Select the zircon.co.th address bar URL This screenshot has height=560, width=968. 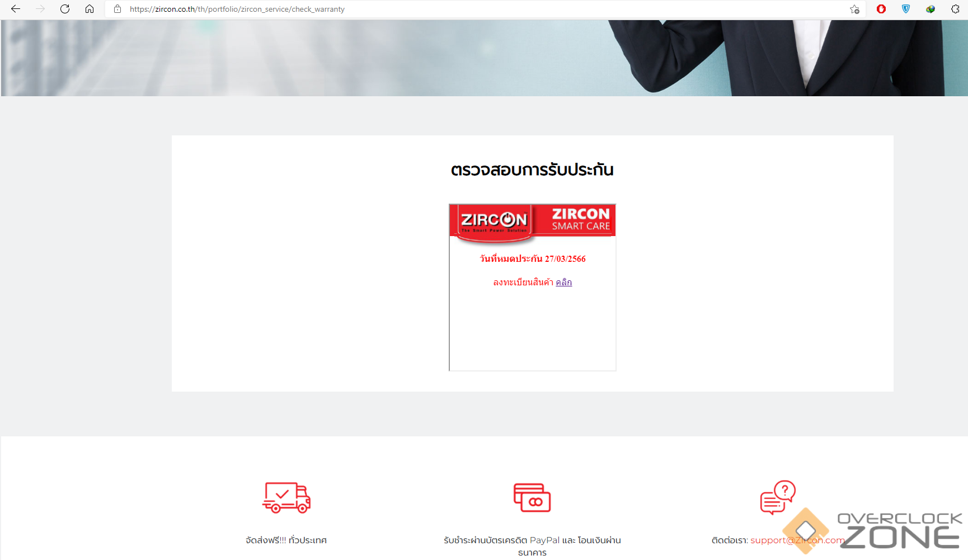click(237, 10)
